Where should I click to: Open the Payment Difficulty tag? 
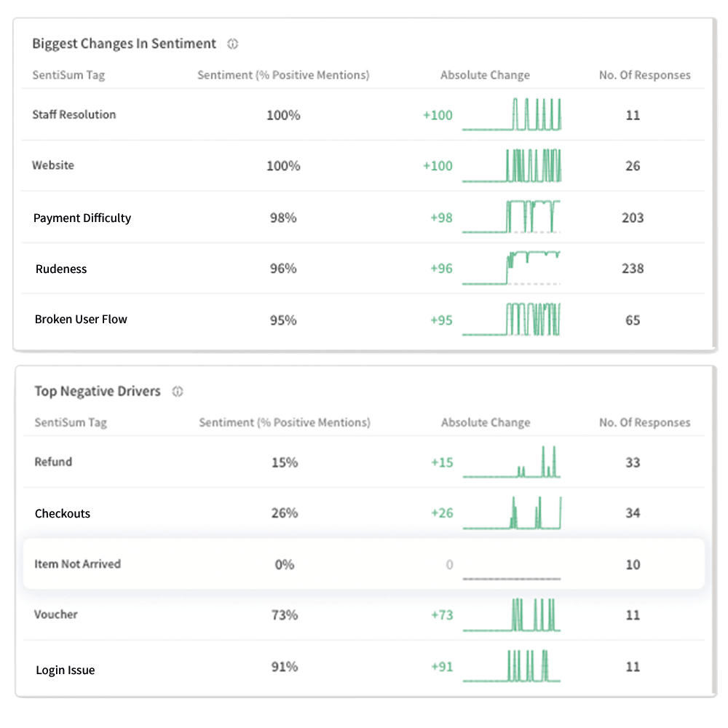(x=82, y=218)
